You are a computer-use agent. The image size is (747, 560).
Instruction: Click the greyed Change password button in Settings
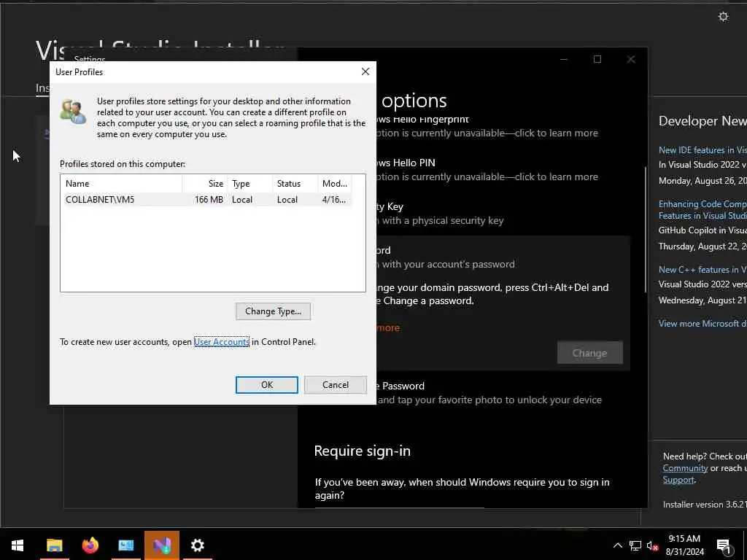(x=589, y=353)
